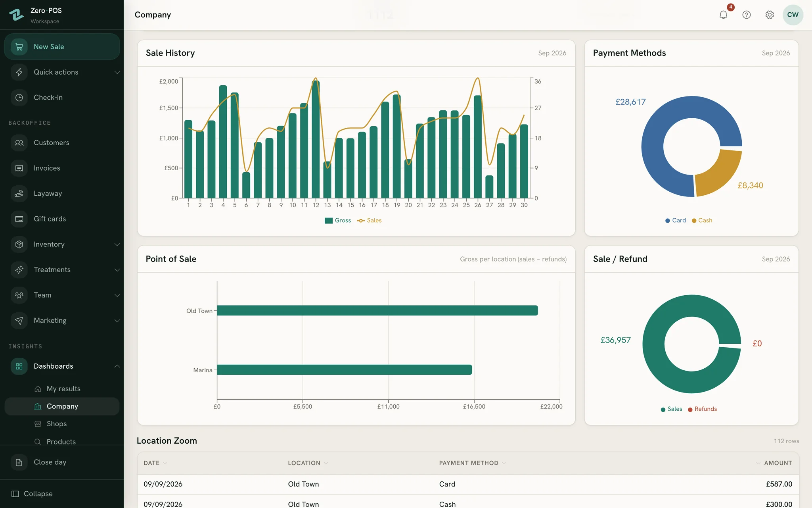Click the Treatments sparkle icon

tap(19, 270)
